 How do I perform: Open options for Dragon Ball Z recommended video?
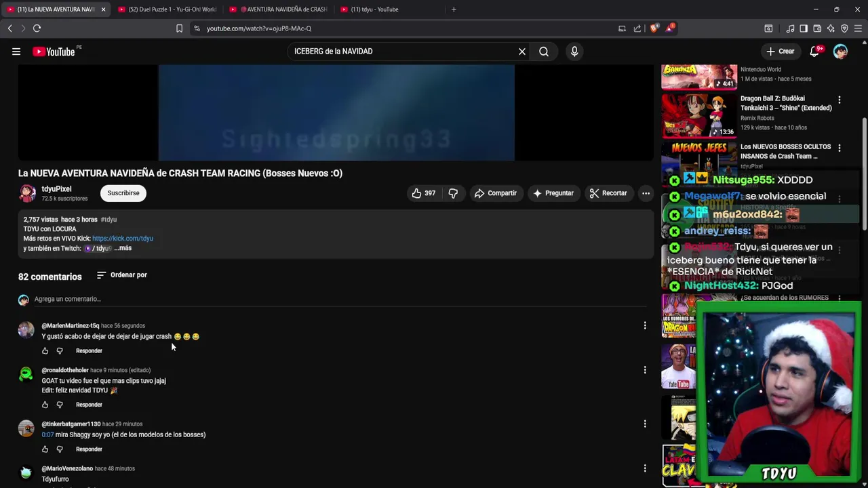[x=840, y=100]
